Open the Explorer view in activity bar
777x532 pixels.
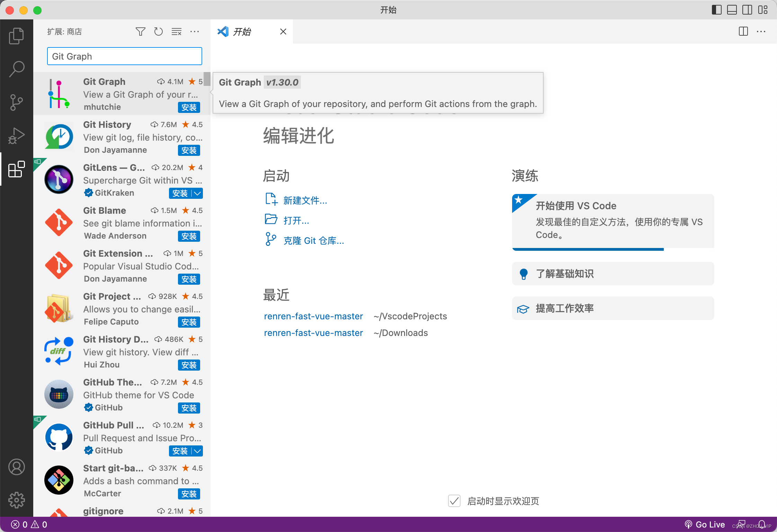[x=16, y=36]
